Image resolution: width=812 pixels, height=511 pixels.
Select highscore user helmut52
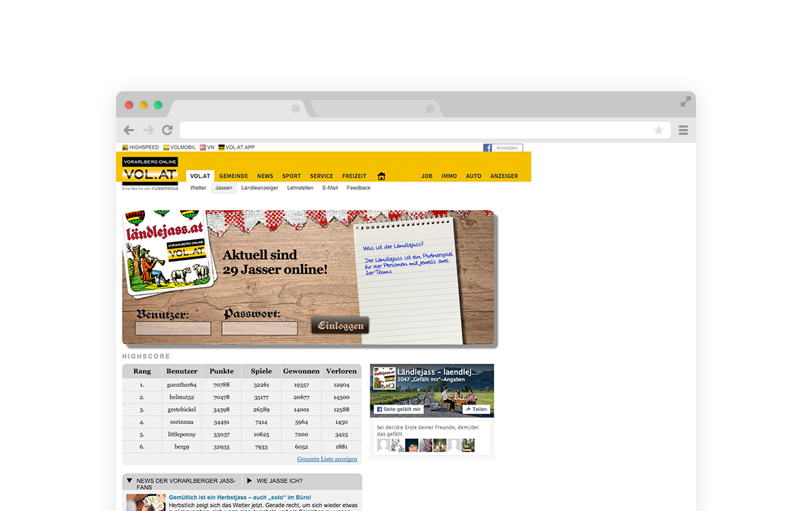pyautogui.click(x=182, y=397)
